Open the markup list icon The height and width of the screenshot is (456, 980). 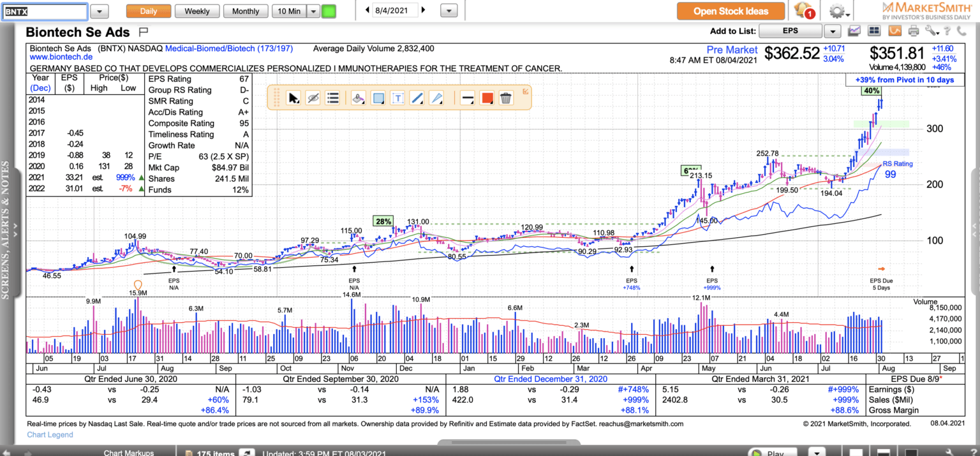point(332,98)
